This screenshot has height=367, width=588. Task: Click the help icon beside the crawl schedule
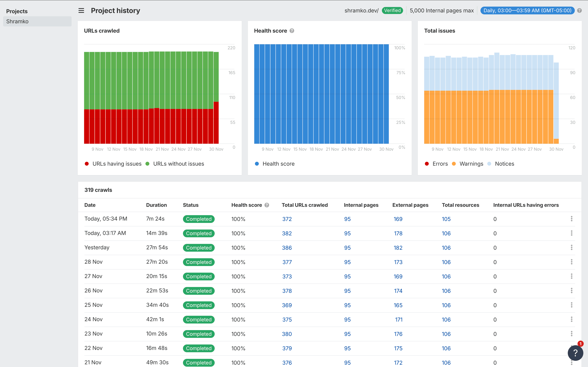click(x=579, y=10)
